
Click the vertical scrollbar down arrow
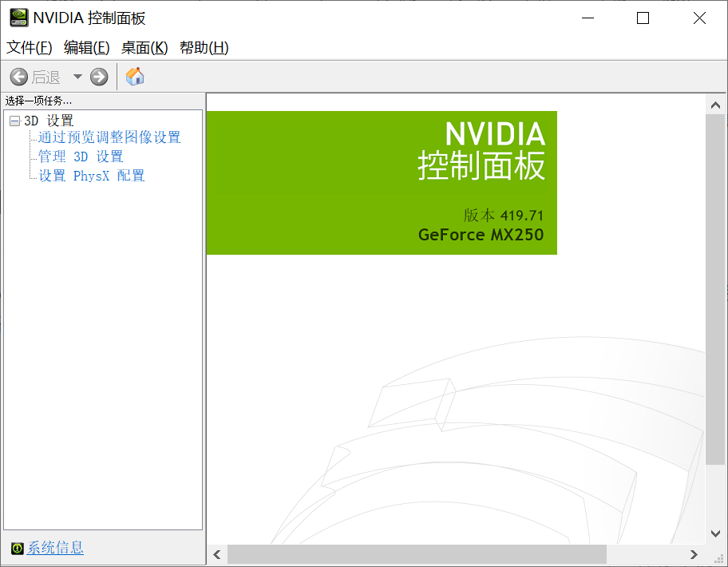[x=715, y=533]
